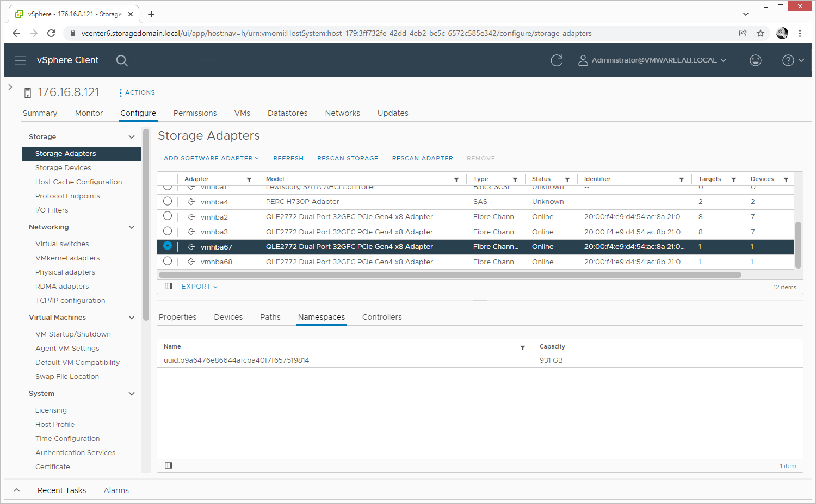Click the Refresh button
816x504 pixels.
(x=288, y=158)
